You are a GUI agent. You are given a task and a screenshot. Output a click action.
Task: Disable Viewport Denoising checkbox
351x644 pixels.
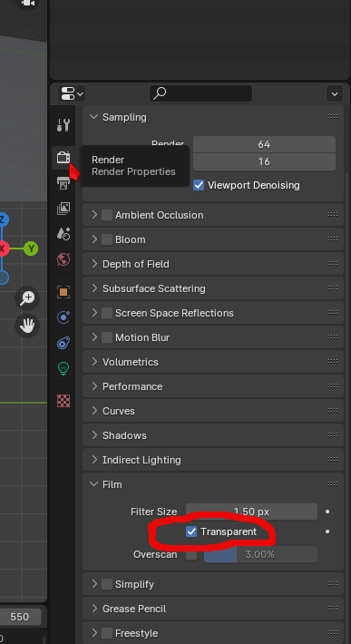199,185
